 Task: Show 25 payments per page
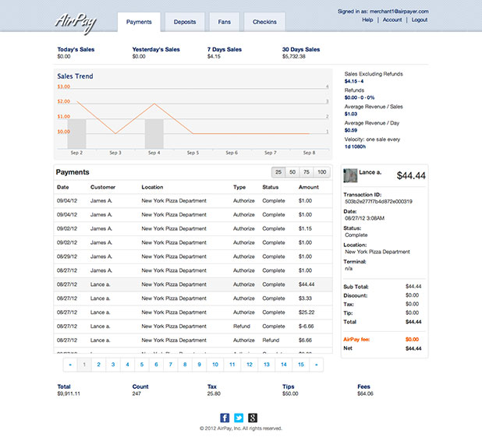tap(278, 172)
